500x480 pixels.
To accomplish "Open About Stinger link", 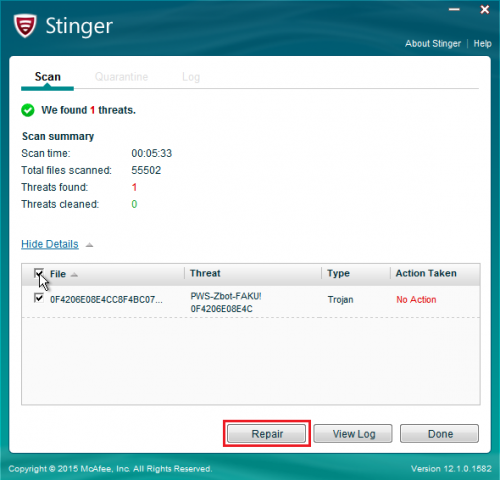I will [x=433, y=44].
